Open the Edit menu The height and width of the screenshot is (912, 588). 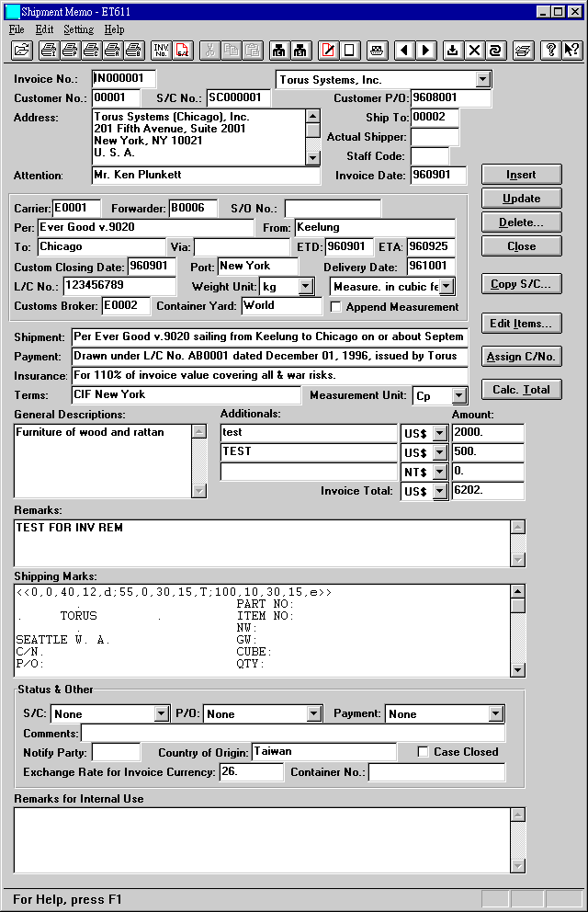[44, 29]
